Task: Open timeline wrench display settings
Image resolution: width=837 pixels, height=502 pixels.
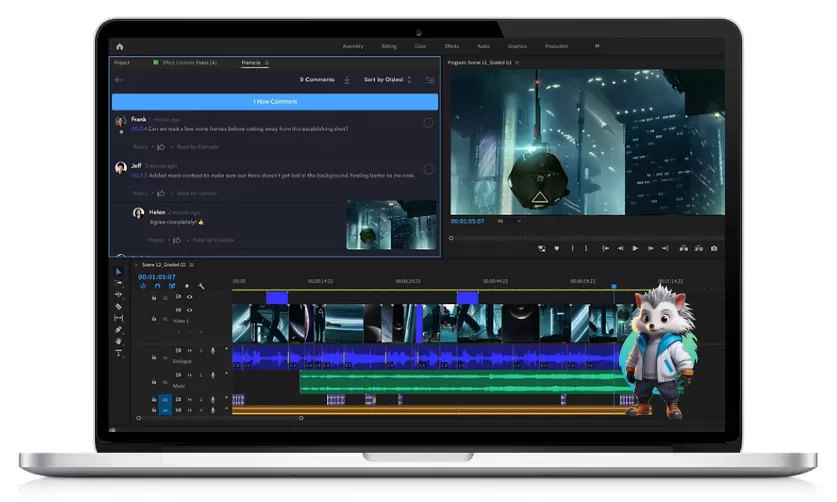Action: pos(201,286)
